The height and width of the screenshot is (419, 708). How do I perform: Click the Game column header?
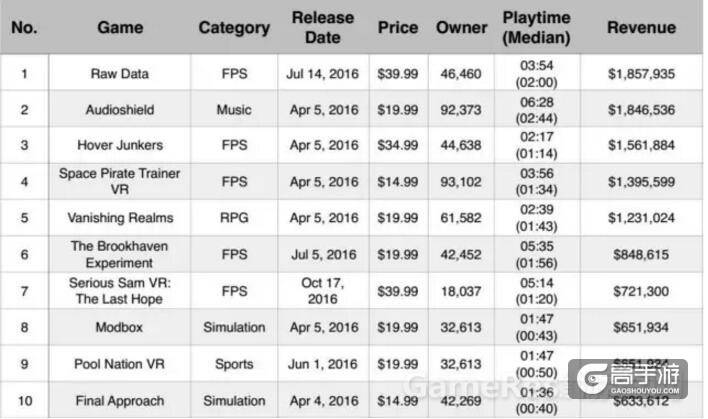coord(120,28)
